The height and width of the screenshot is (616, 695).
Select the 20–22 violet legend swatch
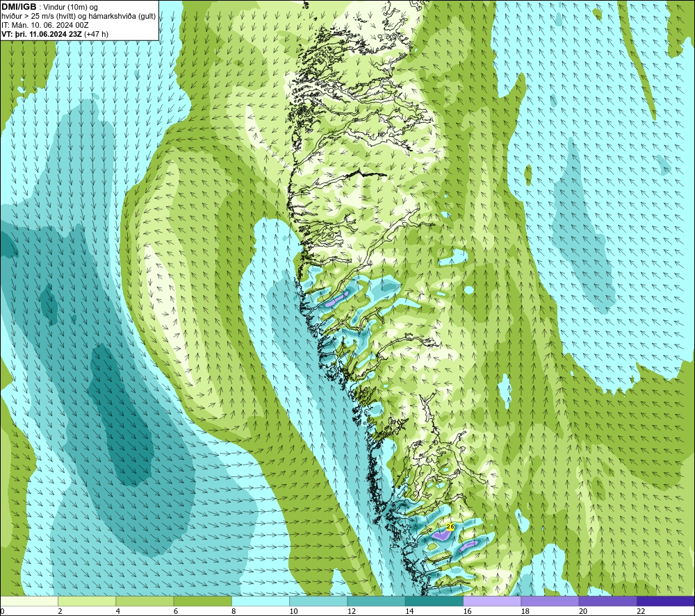pyautogui.click(x=607, y=601)
